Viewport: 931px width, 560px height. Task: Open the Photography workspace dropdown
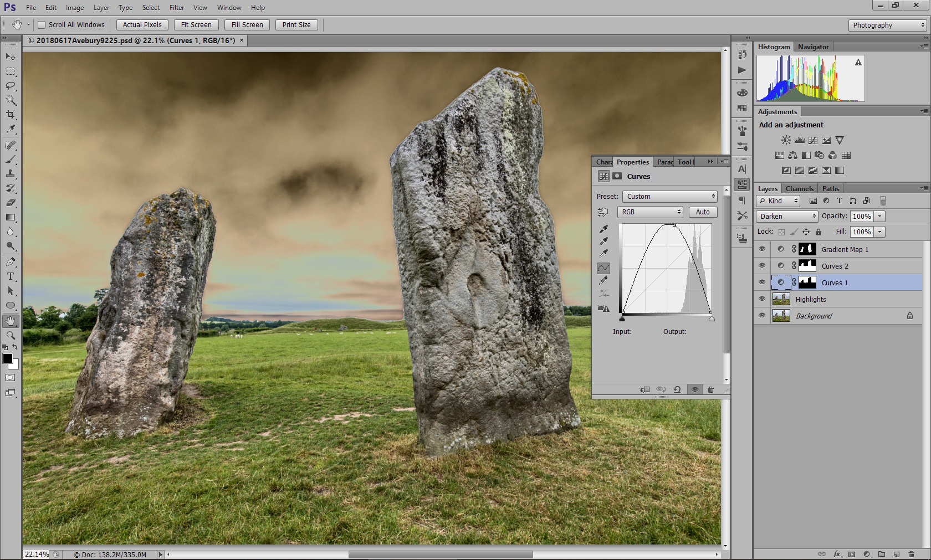(x=887, y=25)
